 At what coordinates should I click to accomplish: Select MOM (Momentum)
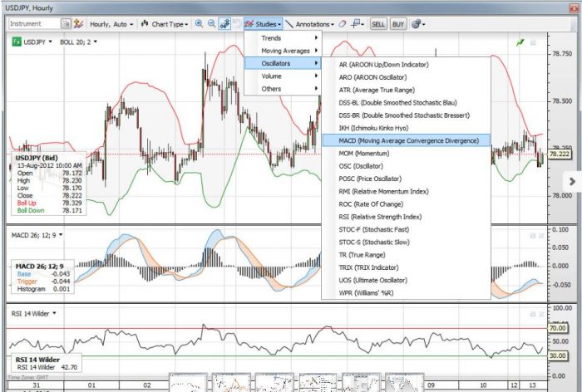(x=406, y=153)
